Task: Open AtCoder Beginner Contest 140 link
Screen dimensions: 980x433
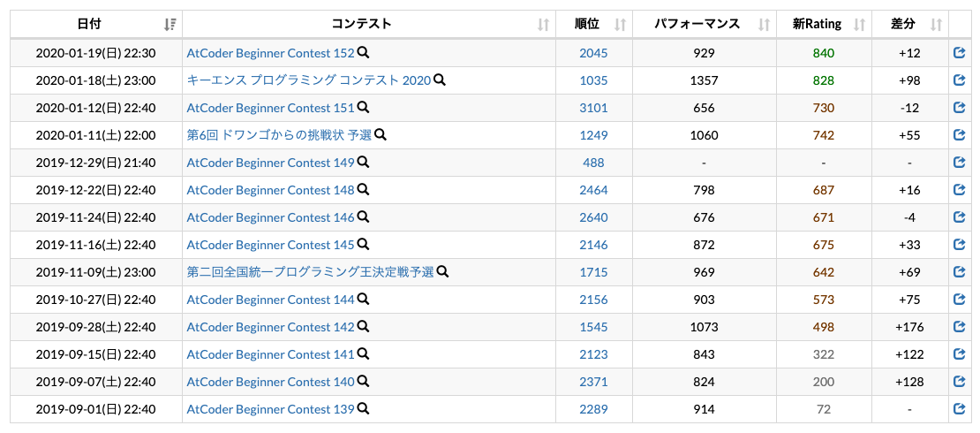Action: tap(271, 382)
